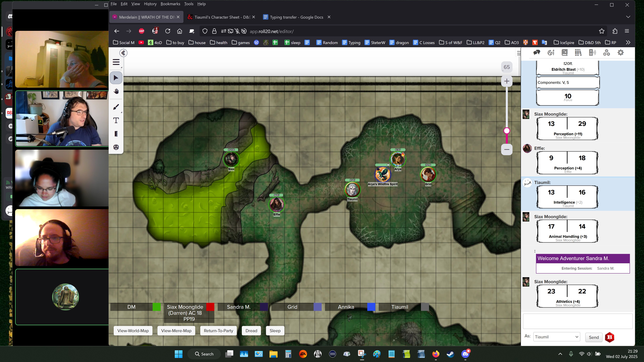
Task: Click the Return-To-Party macro button
Action: (218, 331)
